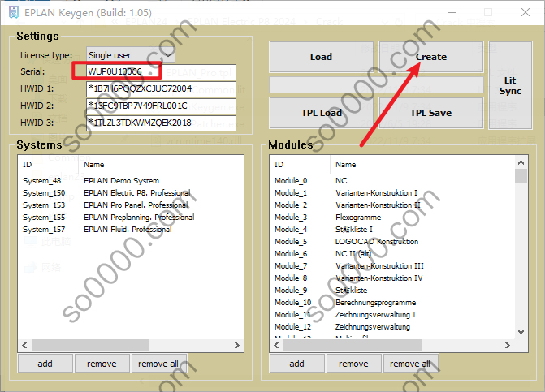Click the TPL Load button
The image size is (545, 392).
click(321, 113)
